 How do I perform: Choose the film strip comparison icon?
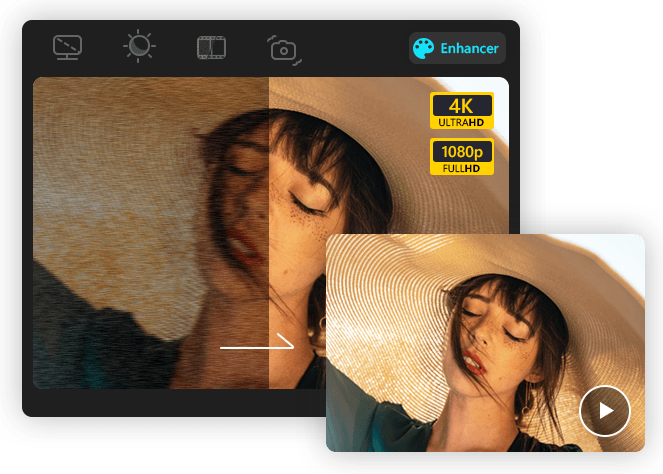211,47
